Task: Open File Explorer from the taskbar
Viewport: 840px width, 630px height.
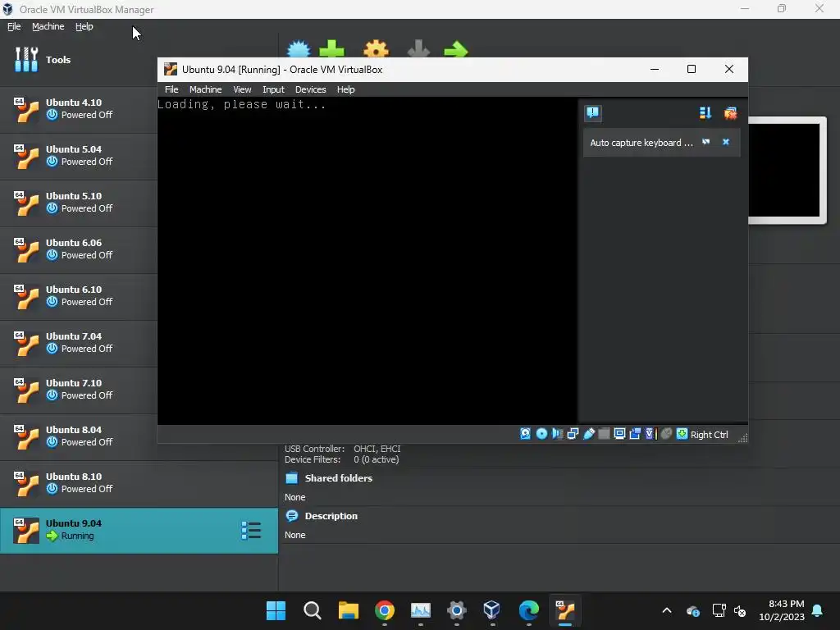Action: pyautogui.click(x=348, y=610)
